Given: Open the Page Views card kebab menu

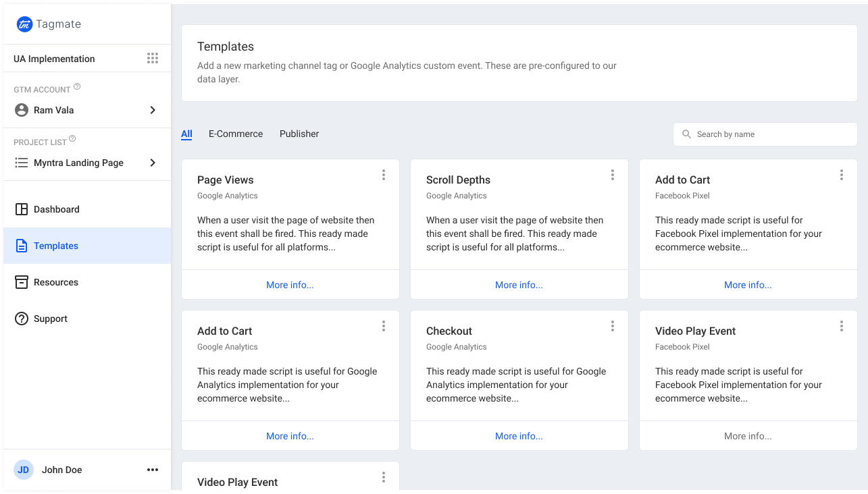Looking at the screenshot, I should (384, 175).
